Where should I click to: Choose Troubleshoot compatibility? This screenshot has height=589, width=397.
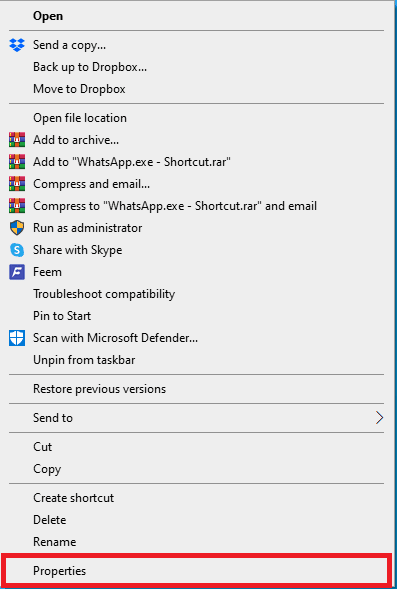click(x=196, y=294)
